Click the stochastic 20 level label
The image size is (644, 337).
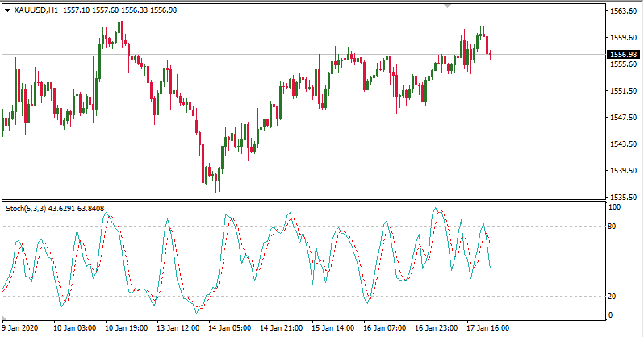click(612, 297)
